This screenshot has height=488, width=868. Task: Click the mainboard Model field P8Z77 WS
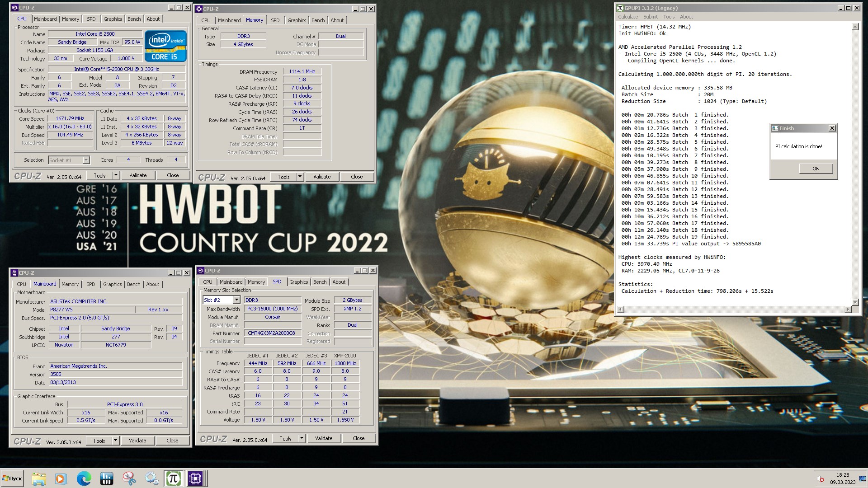coord(91,310)
